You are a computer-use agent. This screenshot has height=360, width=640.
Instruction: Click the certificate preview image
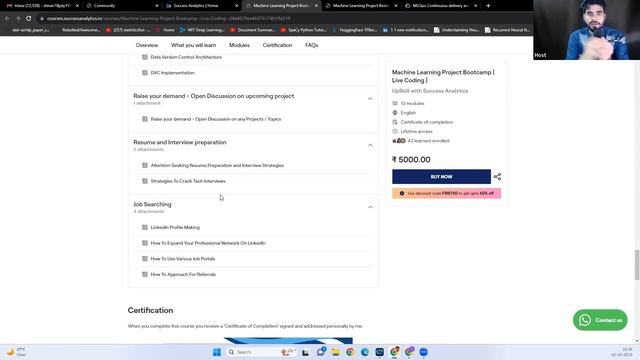(x=288, y=340)
